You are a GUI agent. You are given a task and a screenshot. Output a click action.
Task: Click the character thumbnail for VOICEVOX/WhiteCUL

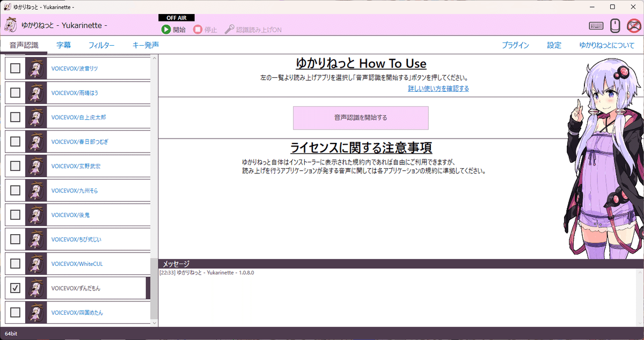(x=36, y=264)
